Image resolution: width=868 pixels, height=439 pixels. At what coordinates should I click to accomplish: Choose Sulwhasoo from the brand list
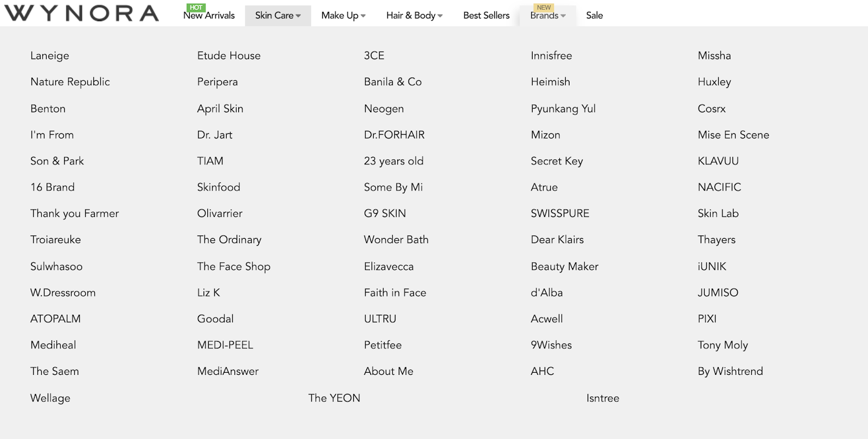point(56,266)
